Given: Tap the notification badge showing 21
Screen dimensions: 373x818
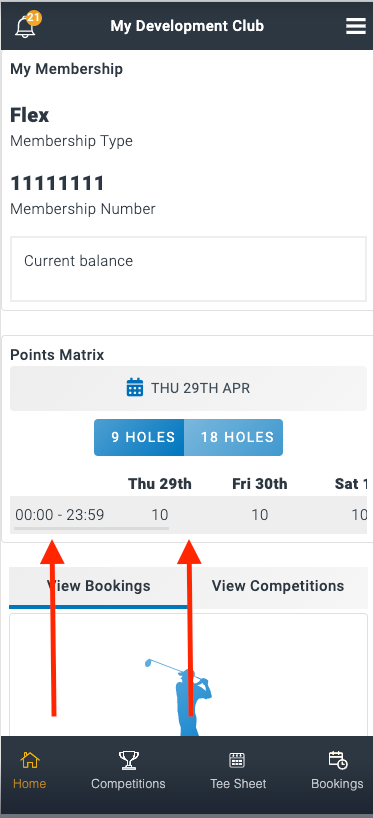Looking at the screenshot, I should (x=34, y=18).
